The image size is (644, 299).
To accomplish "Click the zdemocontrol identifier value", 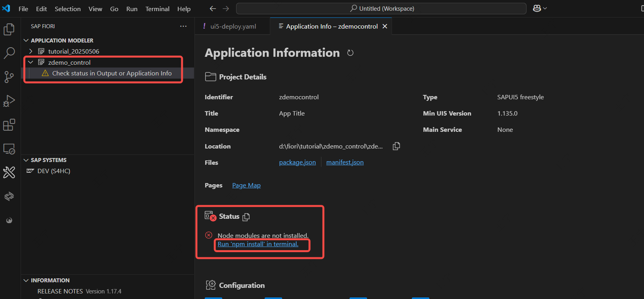I will point(299,97).
